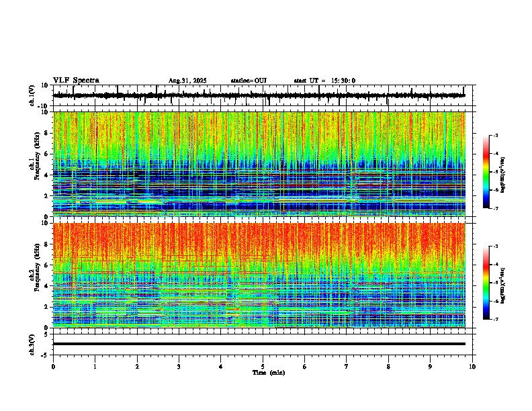Click the ch.1 color scale bar

(486, 172)
